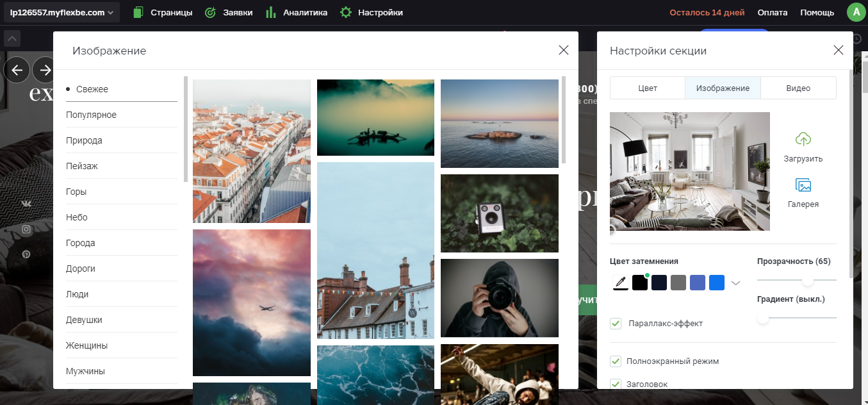This screenshot has width=868, height=405.
Task: Select the Женщины category
Action: coord(122,345)
